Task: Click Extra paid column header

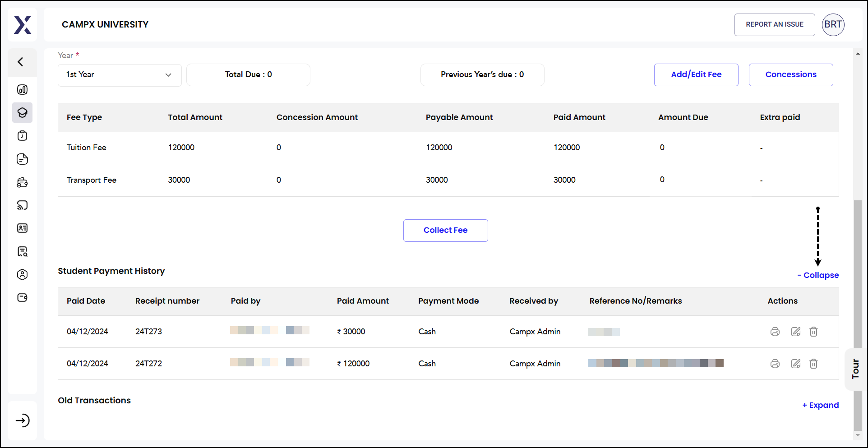Action: coord(780,117)
